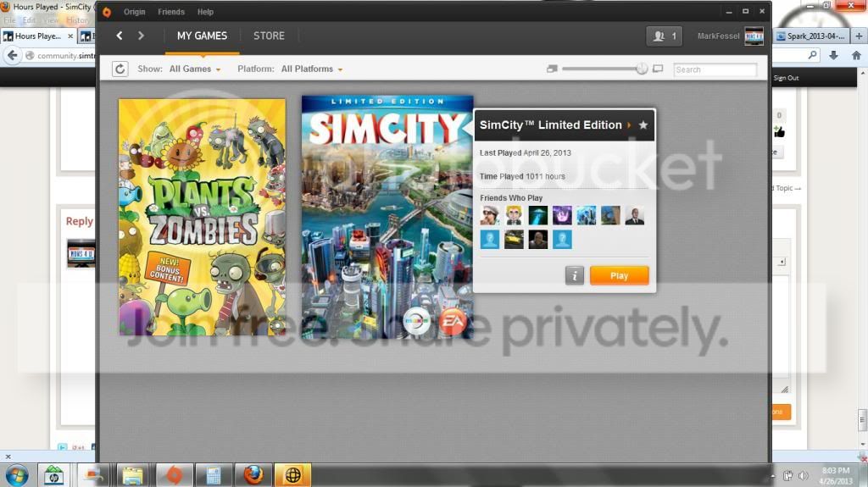Click the 'Last Played April 26, 2013' text
This screenshot has height=487, width=868.
(x=525, y=152)
